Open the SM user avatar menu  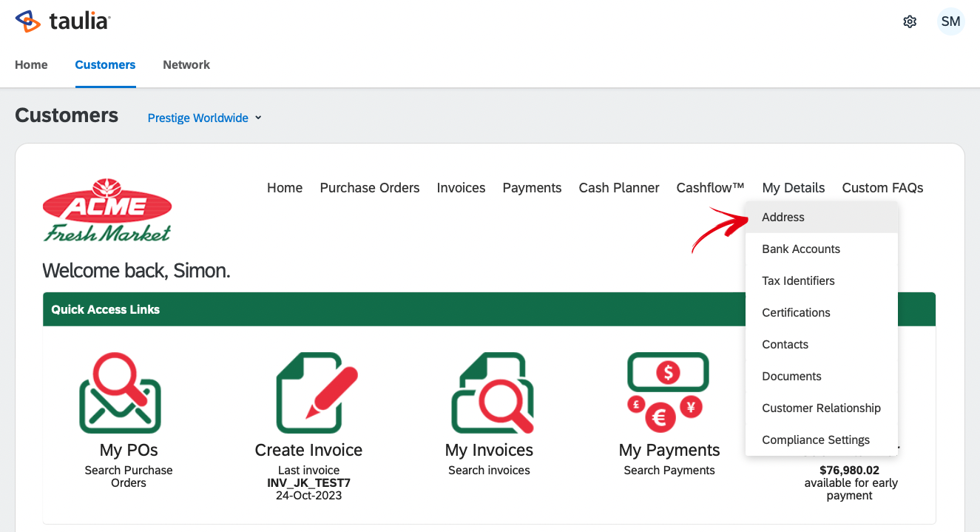[x=950, y=21]
